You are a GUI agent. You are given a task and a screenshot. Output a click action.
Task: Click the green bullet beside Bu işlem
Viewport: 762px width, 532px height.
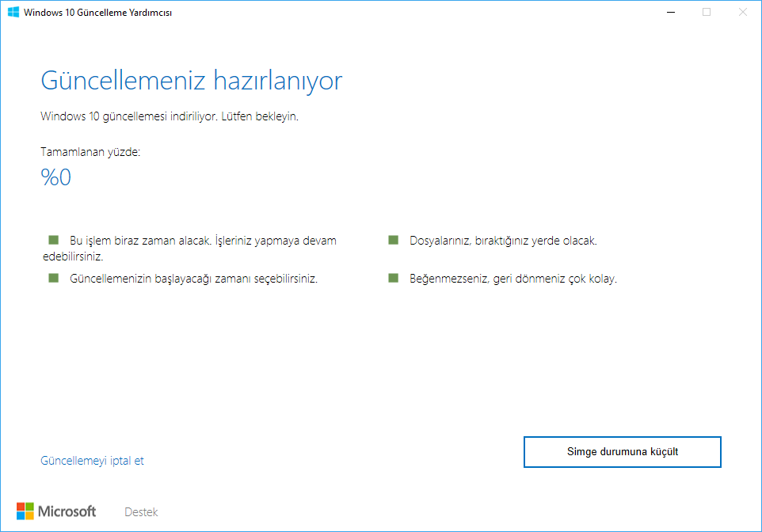tap(53, 240)
